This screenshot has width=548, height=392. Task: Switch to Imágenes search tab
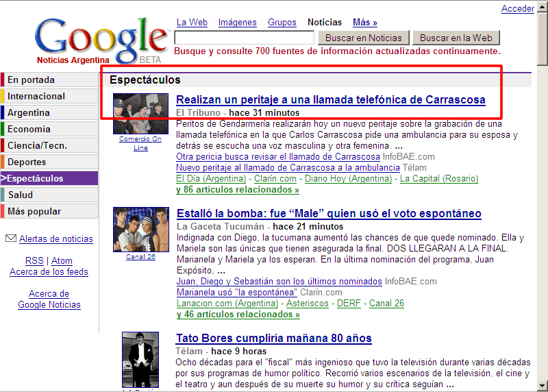237,23
